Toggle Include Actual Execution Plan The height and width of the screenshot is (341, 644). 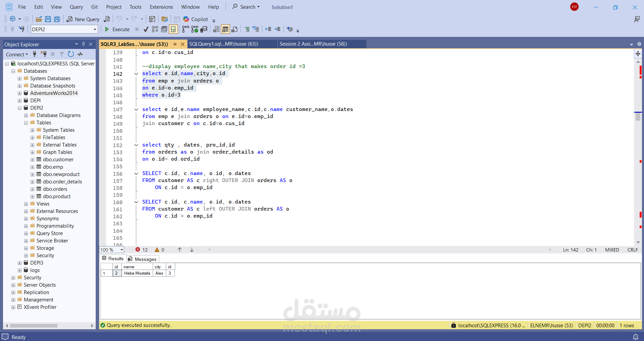185,29
